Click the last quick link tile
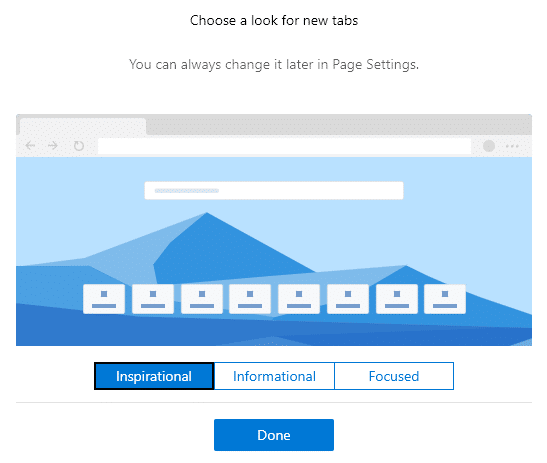547x463 pixels. pos(445,299)
